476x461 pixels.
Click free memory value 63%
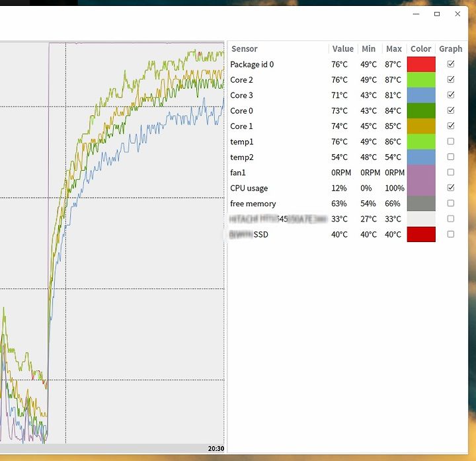pos(338,204)
